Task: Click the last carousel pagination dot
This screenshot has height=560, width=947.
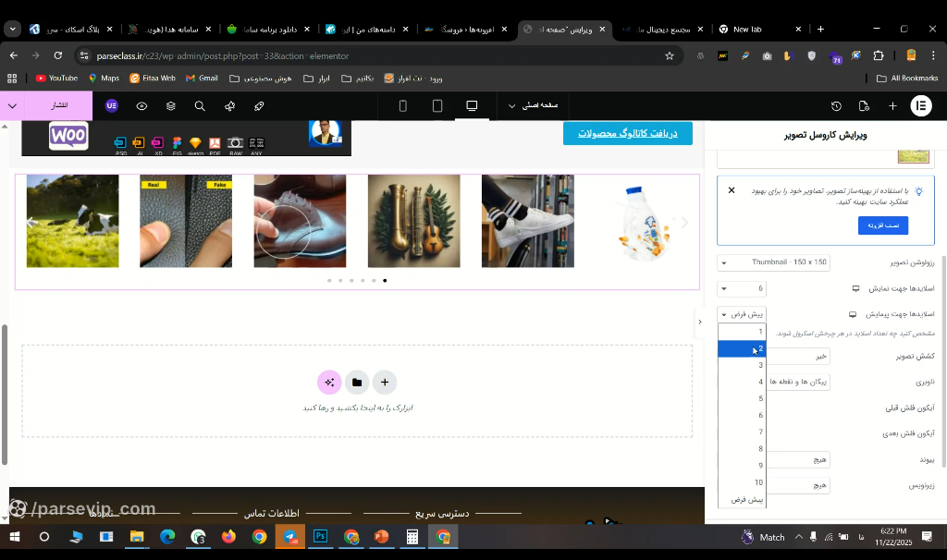Action: 385,281
